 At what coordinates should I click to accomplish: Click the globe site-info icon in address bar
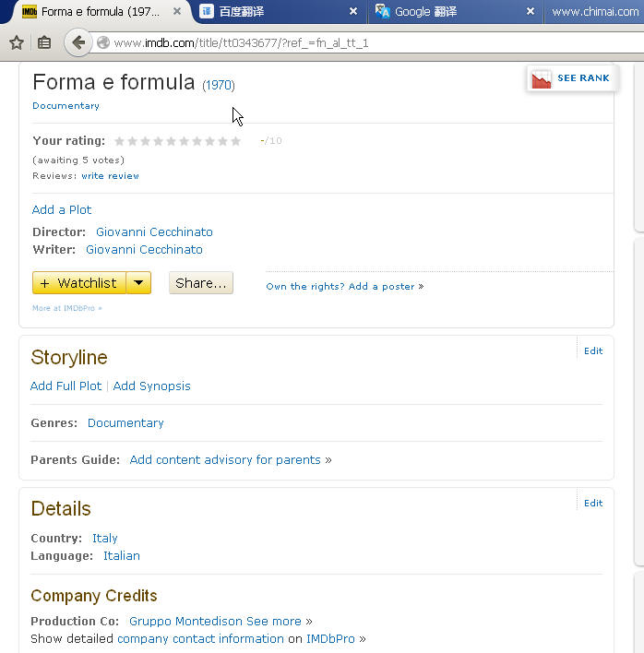103,42
